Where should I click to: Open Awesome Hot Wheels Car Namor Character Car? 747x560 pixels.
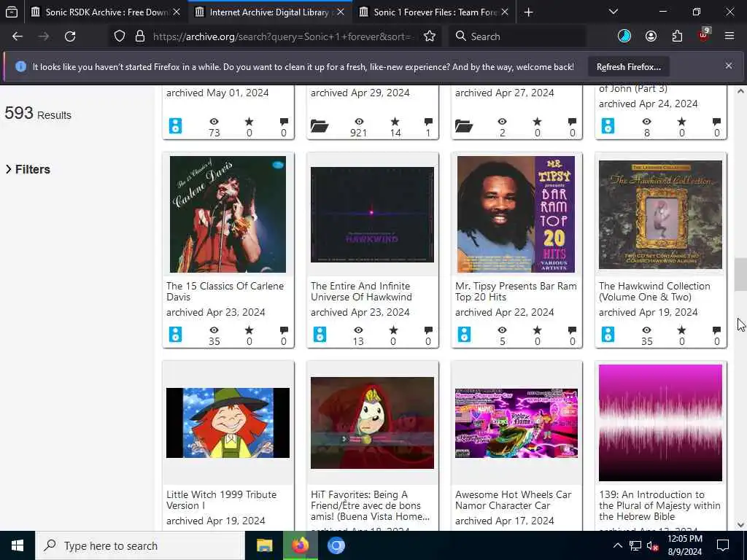(513, 500)
